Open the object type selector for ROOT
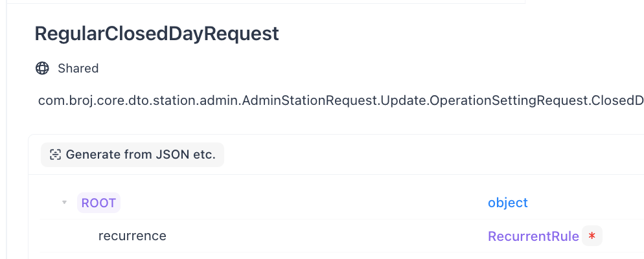Screen dimensions: 644x259 click(507, 203)
